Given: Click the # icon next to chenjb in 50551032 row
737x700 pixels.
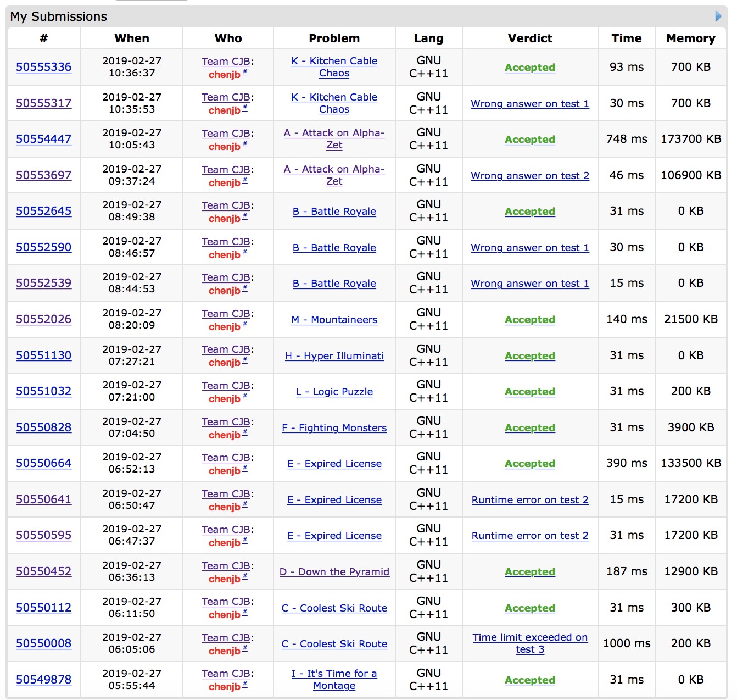Looking at the screenshot, I should coord(245,396).
